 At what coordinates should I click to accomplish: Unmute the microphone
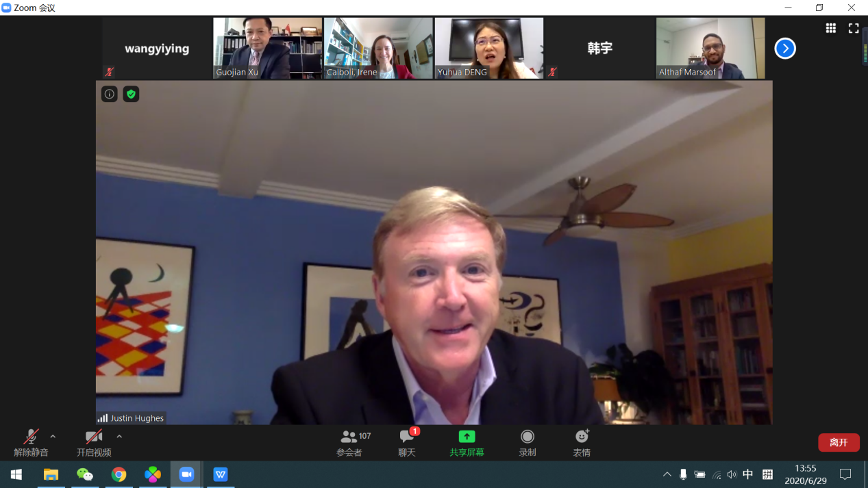pyautogui.click(x=31, y=442)
